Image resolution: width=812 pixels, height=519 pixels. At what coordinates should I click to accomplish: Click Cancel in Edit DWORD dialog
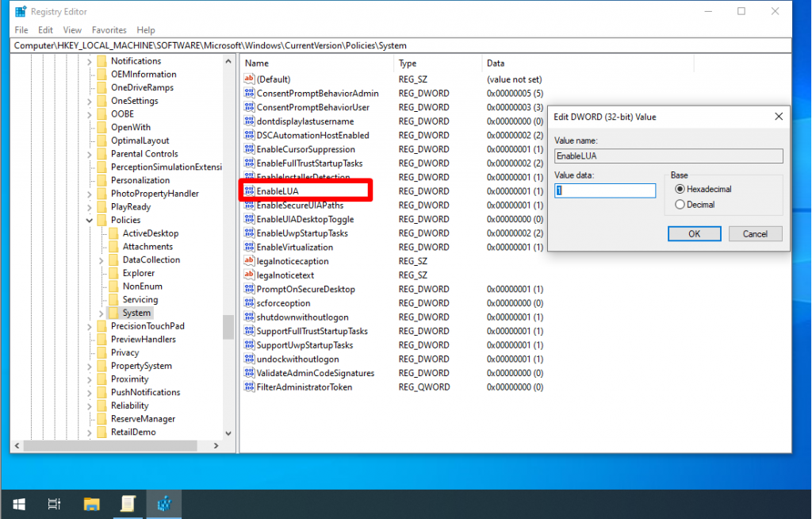[x=755, y=234]
